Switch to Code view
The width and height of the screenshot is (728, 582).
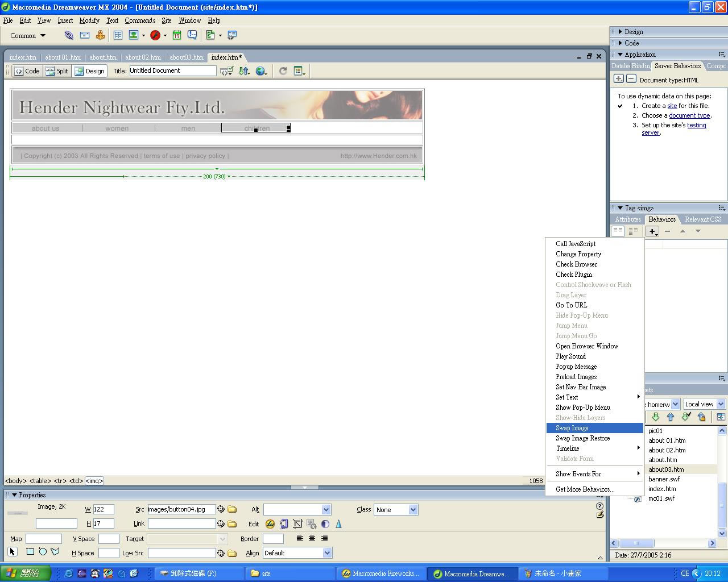coord(27,71)
